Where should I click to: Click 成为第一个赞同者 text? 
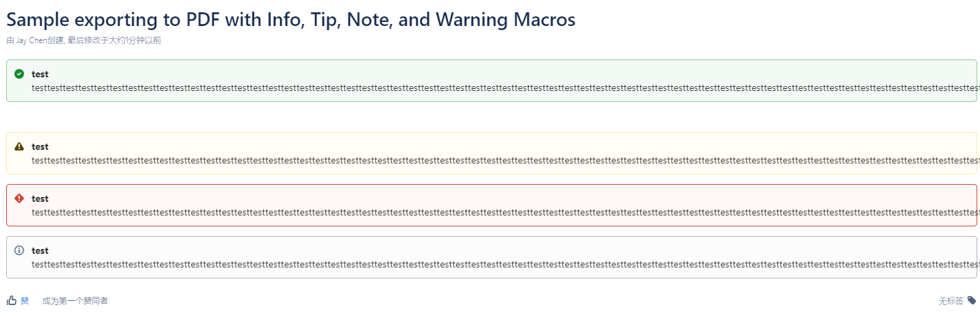pyautogui.click(x=75, y=300)
